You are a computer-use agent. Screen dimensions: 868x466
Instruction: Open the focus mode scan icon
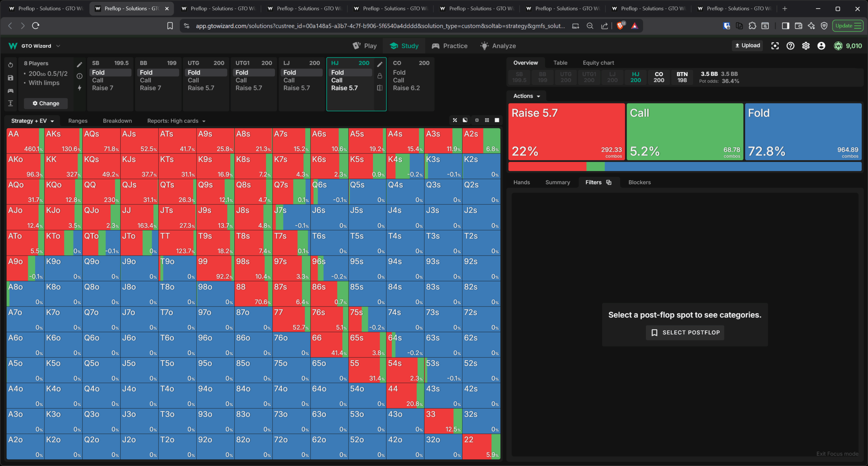pos(775,46)
